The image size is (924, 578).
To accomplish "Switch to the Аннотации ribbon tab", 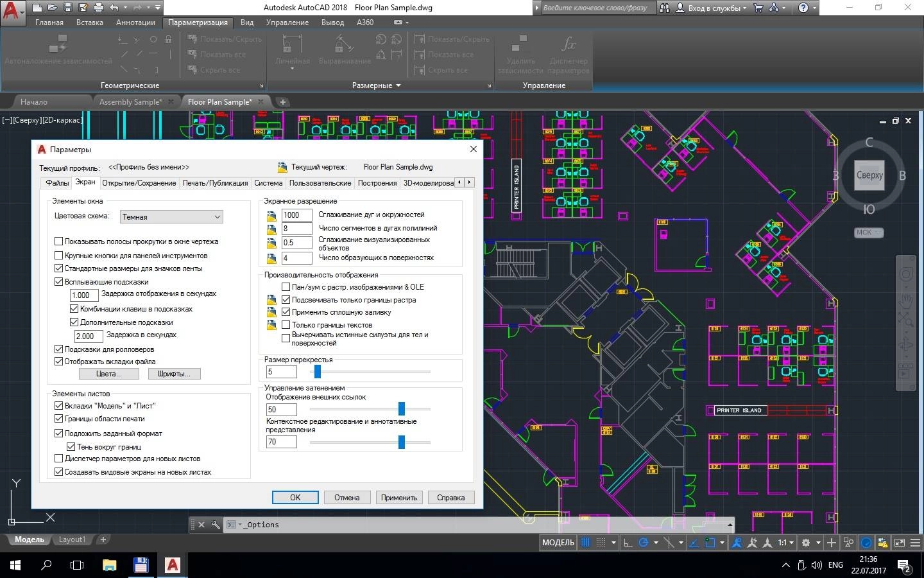I will click(135, 22).
